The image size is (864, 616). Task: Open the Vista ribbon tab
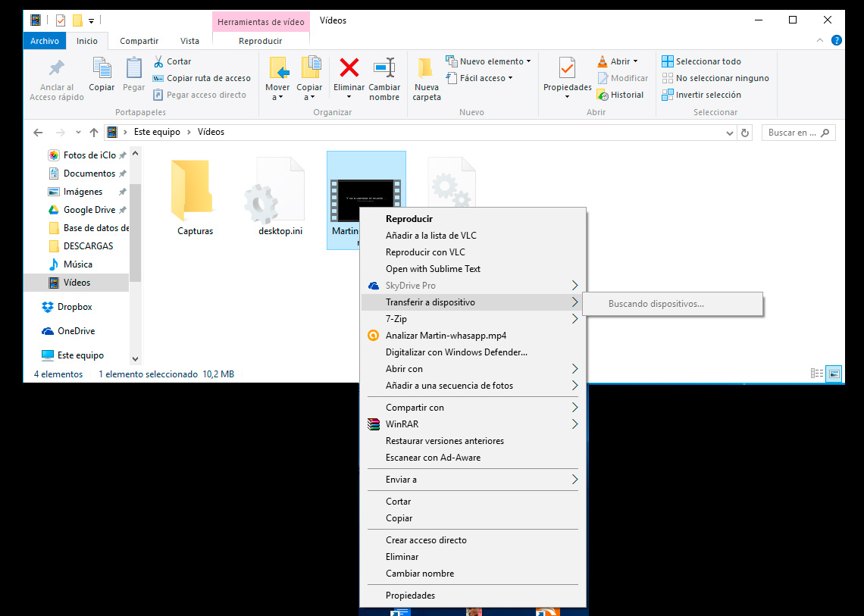pos(189,41)
